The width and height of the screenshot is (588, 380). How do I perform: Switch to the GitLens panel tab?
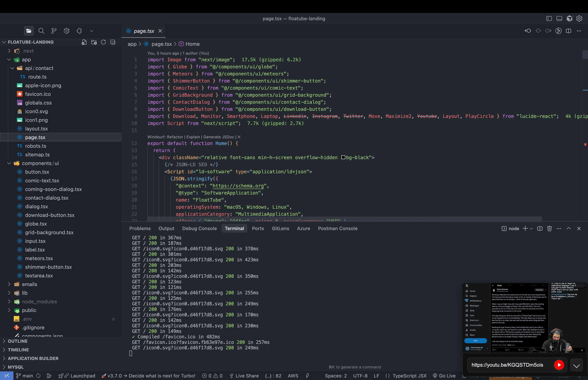280,228
